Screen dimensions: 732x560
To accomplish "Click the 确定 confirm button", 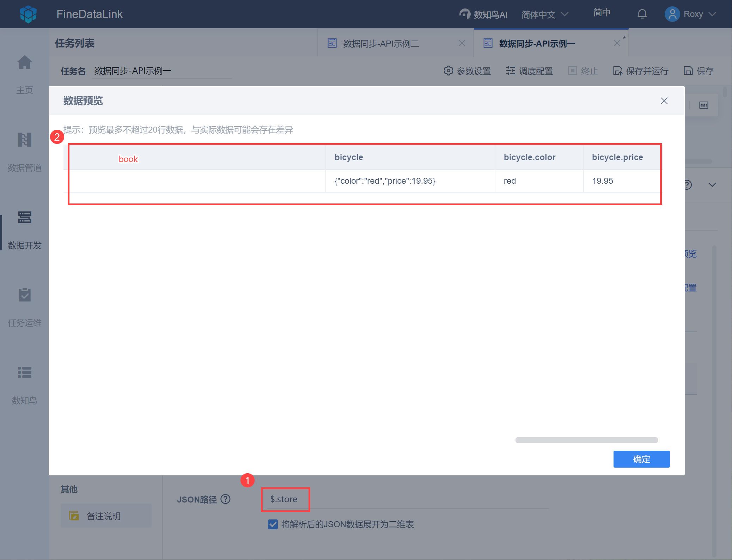I will (641, 459).
